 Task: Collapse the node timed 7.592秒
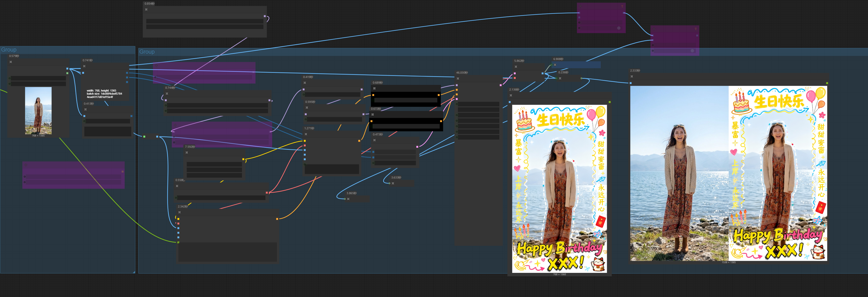(x=187, y=153)
